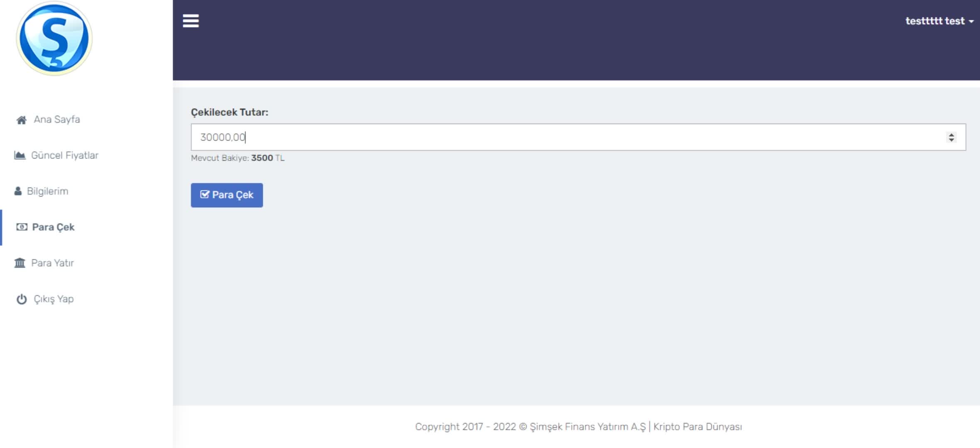Image resolution: width=980 pixels, height=448 pixels.
Task: Toggle the hamburger sidebar menu icon
Action: 191,21
